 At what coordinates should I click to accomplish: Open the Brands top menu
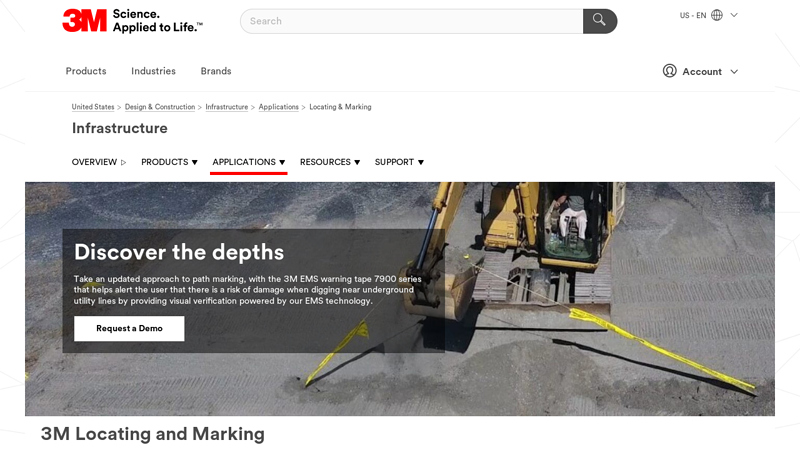pos(216,71)
